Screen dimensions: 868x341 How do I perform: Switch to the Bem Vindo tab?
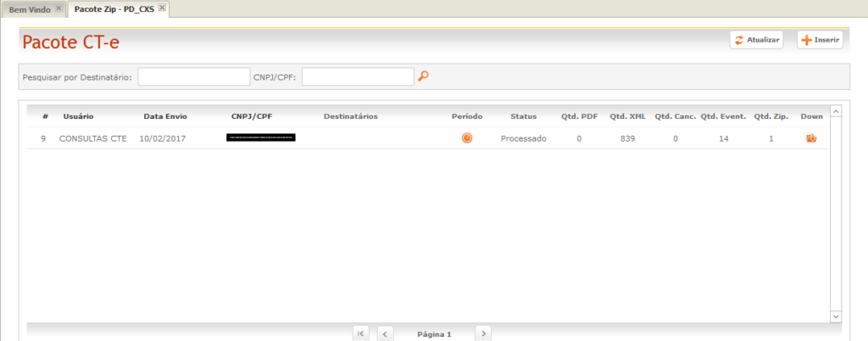pyautogui.click(x=30, y=9)
